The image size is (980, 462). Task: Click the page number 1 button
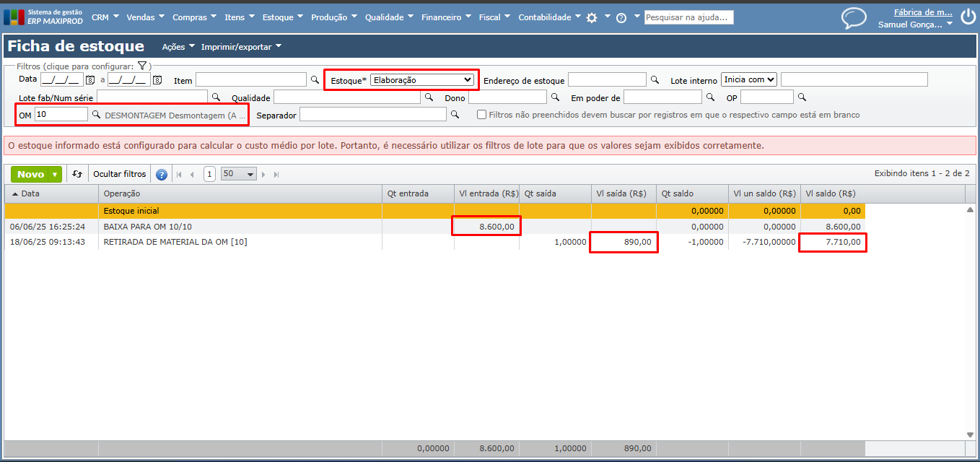(x=209, y=174)
